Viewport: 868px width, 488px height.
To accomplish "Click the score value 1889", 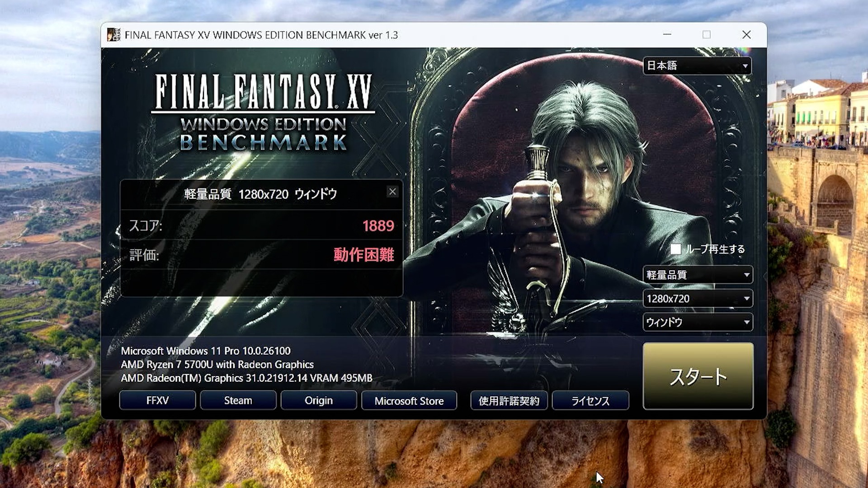I will pyautogui.click(x=378, y=225).
